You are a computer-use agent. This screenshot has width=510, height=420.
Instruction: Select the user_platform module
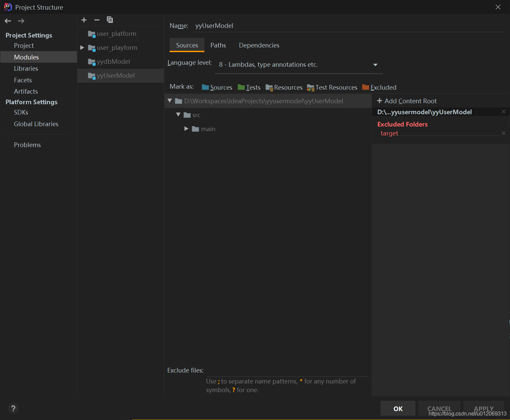coord(121,34)
